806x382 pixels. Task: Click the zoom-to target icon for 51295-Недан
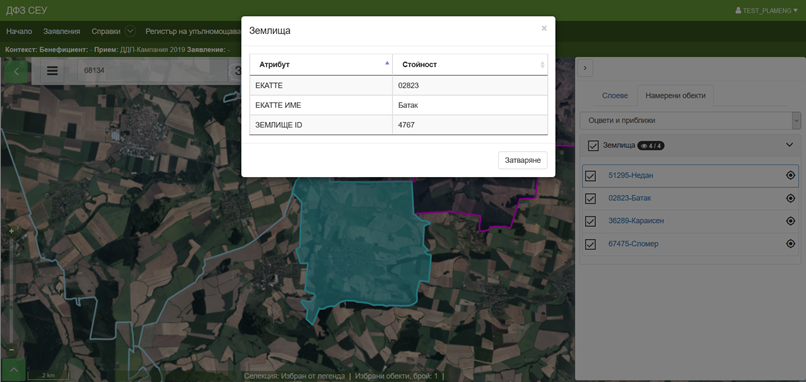(x=791, y=175)
